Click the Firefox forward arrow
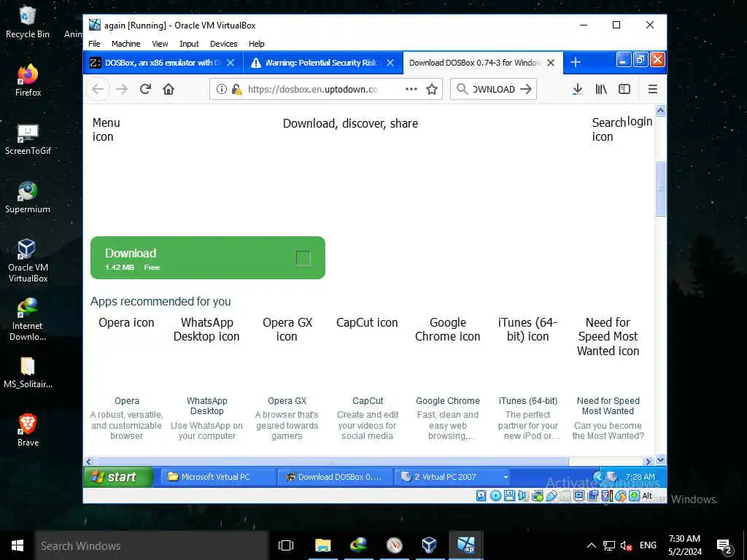This screenshot has width=747, height=560. pos(122,89)
